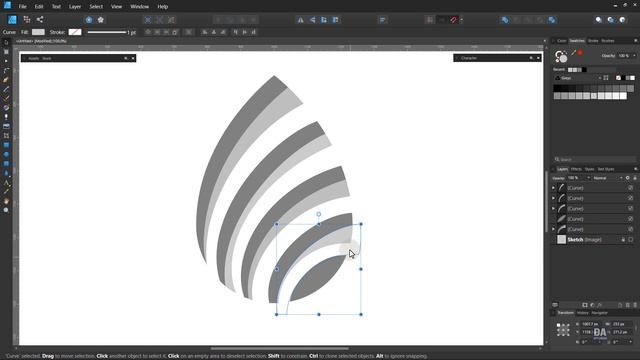Select the View (hand) tool

(x=6, y=201)
